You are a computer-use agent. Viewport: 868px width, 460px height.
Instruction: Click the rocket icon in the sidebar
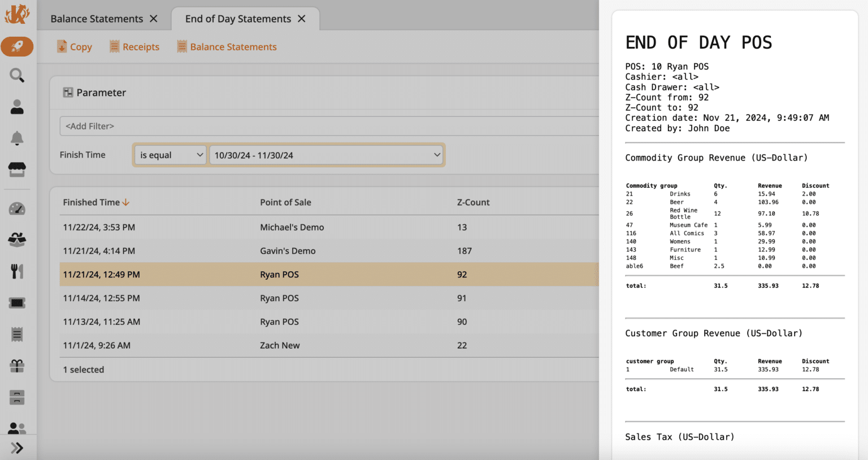[x=17, y=46]
